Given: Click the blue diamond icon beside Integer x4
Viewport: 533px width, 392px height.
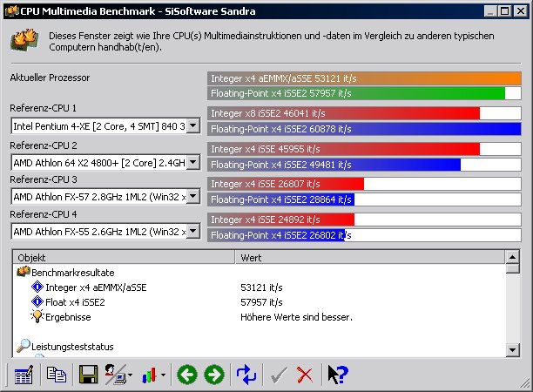Looking at the screenshot, I should click(x=37, y=287).
